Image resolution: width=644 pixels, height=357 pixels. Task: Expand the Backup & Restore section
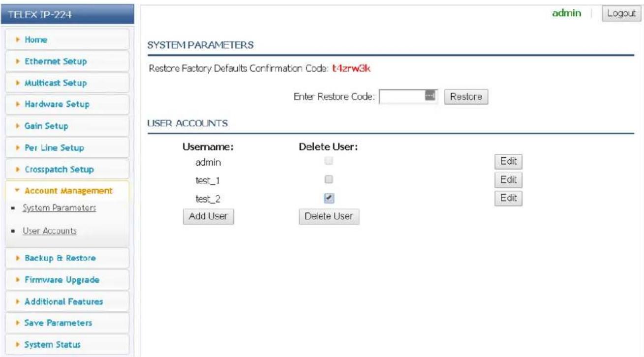[66, 258]
